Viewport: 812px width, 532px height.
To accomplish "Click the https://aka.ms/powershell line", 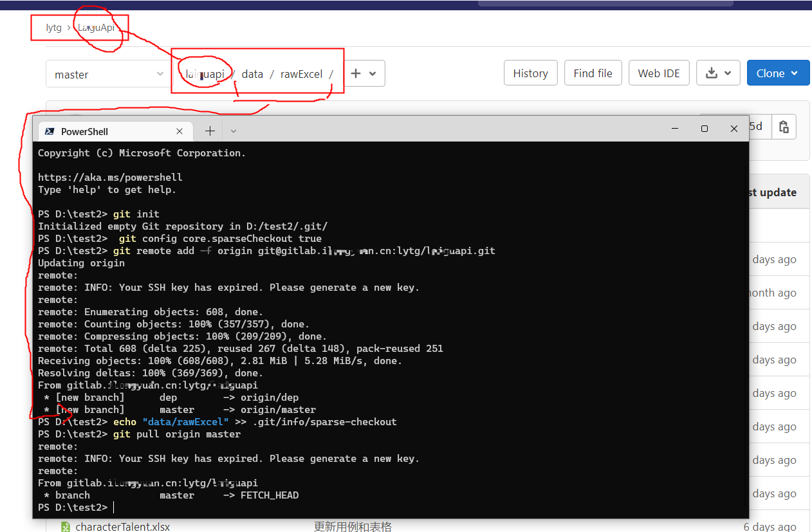I will (110, 178).
